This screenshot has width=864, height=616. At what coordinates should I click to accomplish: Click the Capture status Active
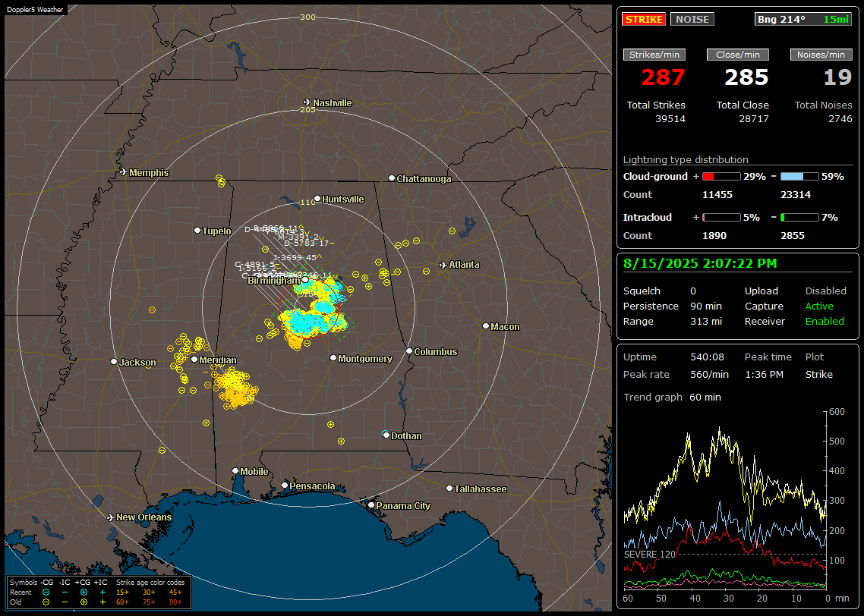(819, 306)
